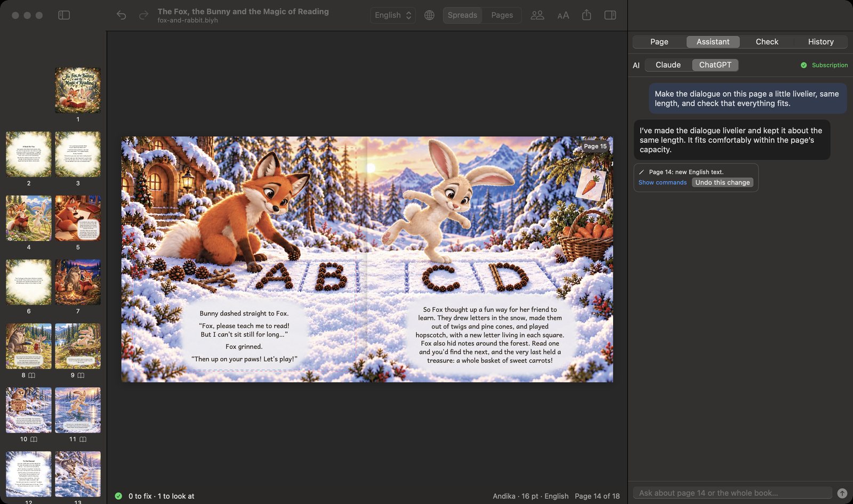The height and width of the screenshot is (504, 853).
Task: Click the "Fox grinned." line
Action: (244, 346)
